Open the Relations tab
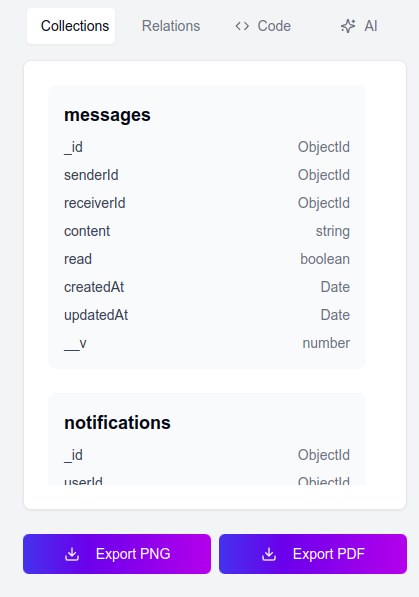The image size is (419, 597). tap(171, 26)
